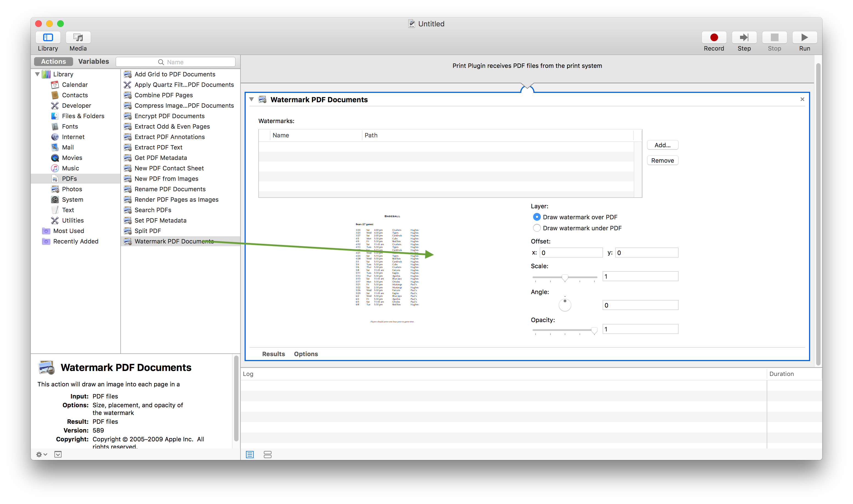
Task: Click the Remove watermark button
Action: tap(662, 161)
